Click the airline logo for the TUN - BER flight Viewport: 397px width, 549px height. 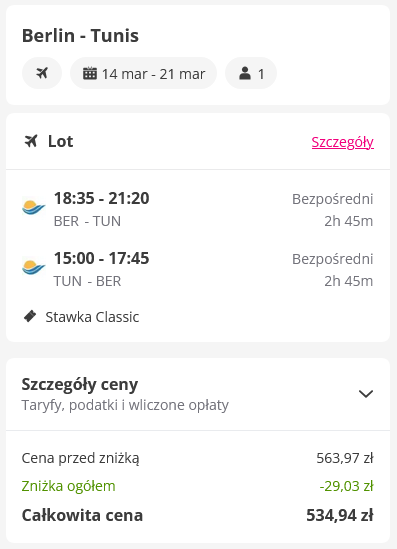(34, 267)
